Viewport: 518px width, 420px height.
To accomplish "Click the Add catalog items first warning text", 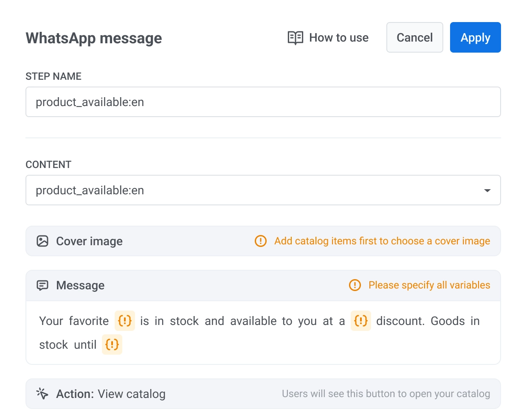I will 382,241.
